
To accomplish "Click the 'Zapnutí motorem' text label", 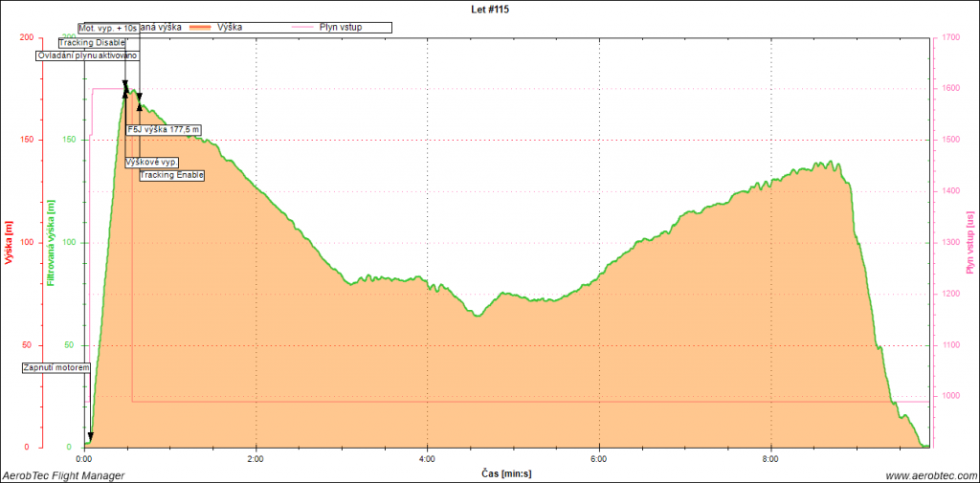I will coord(57,367).
